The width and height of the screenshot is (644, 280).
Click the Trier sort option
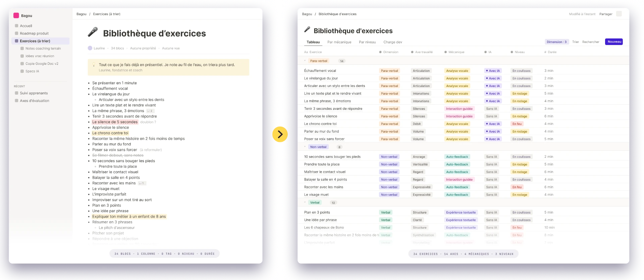pyautogui.click(x=576, y=42)
